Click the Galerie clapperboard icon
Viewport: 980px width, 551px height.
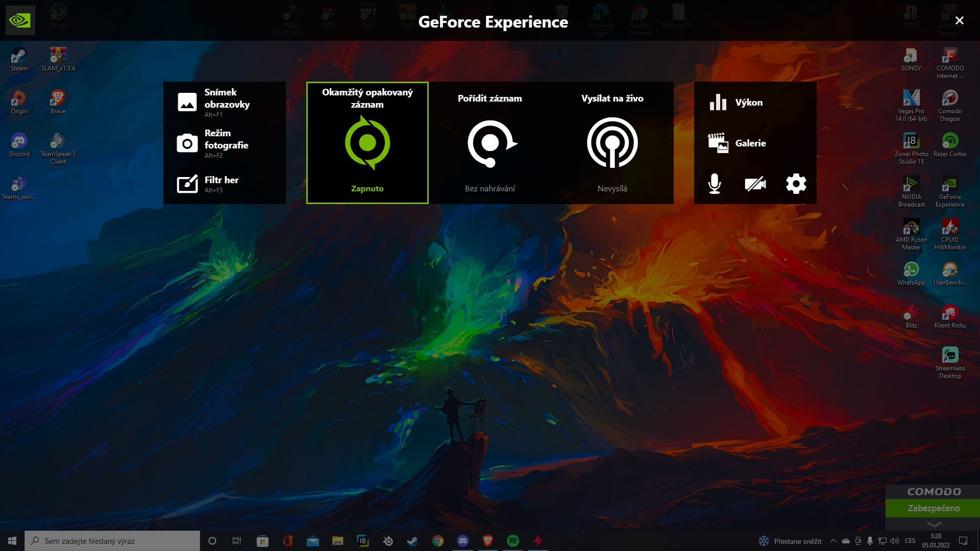pos(718,143)
